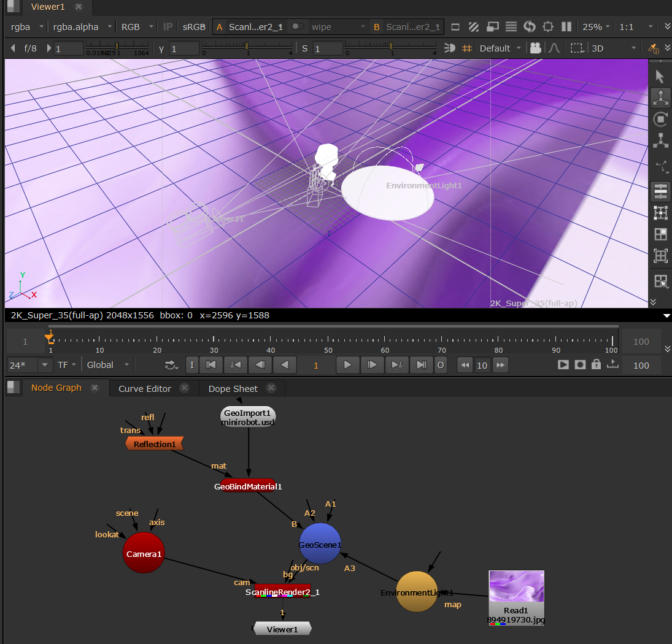Screen dimensions: 672x644
Task: Click the camera lock icon in viewer toolbar
Action: [x=536, y=48]
